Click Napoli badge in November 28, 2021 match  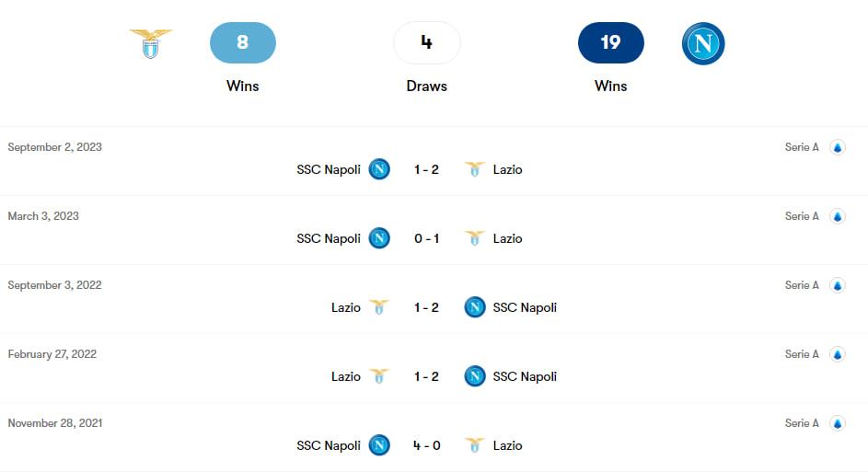pyautogui.click(x=379, y=445)
